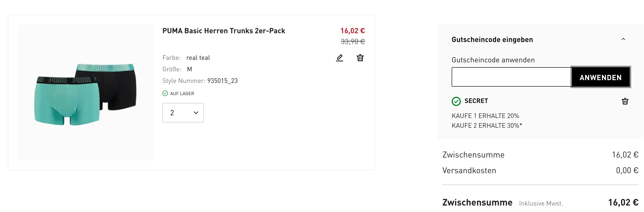Click the bold Zwischensumme total 16,02 €
This screenshot has height=212, width=644.
(x=623, y=203)
